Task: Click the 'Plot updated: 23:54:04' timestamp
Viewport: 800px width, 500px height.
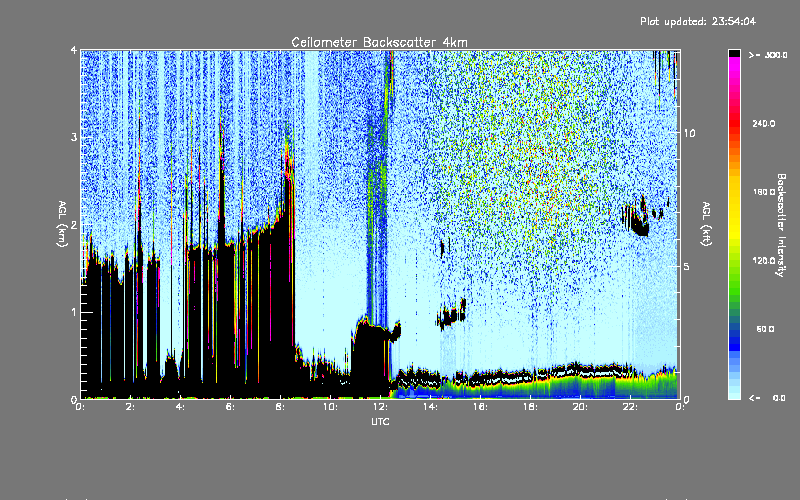Action: point(698,21)
